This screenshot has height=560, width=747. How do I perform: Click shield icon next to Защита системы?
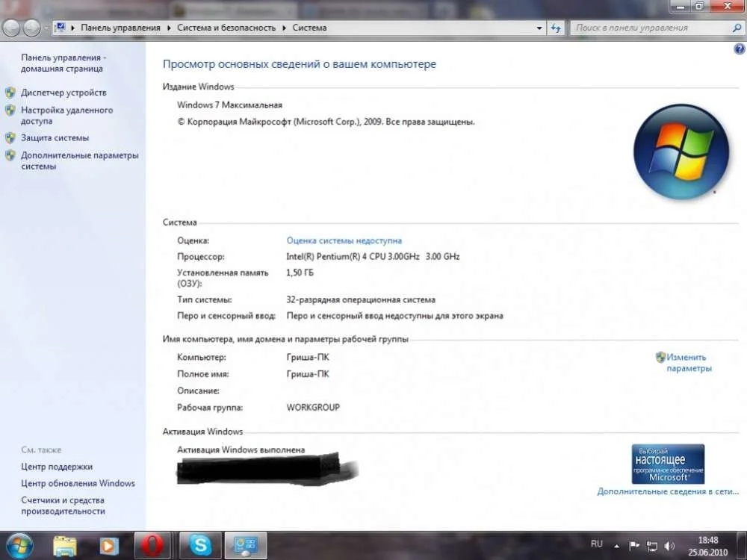point(10,137)
